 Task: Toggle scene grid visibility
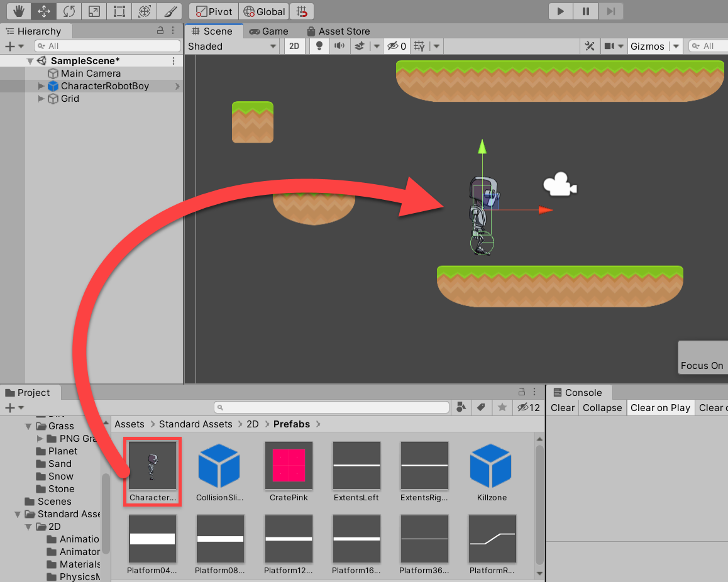coord(419,46)
